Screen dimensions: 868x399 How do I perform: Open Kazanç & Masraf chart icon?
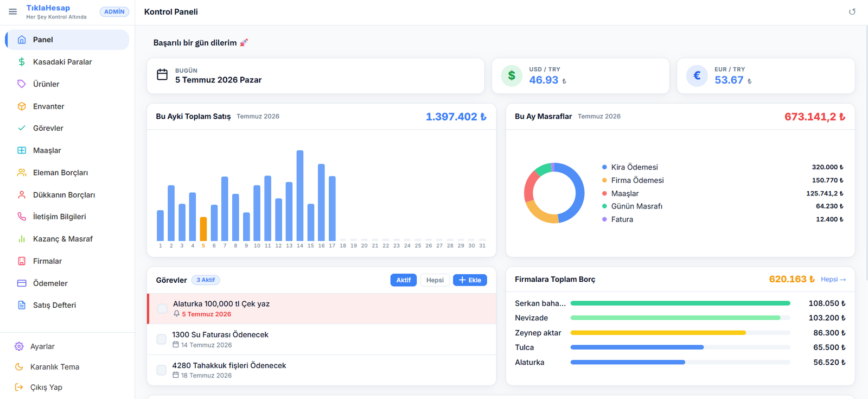(22, 239)
